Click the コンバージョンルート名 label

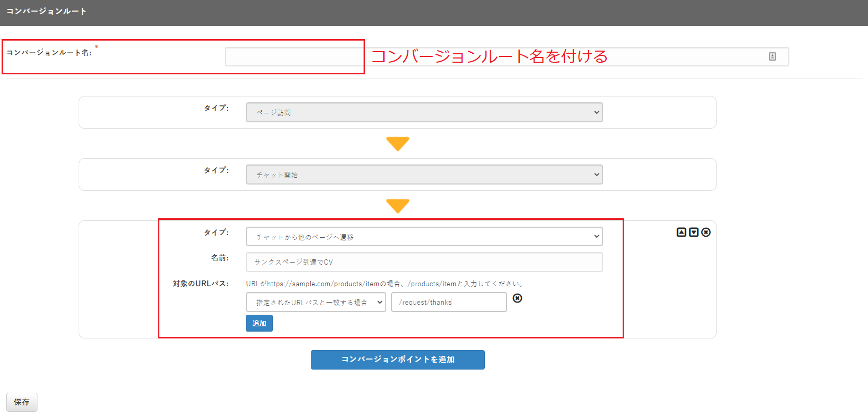pyautogui.click(x=49, y=52)
